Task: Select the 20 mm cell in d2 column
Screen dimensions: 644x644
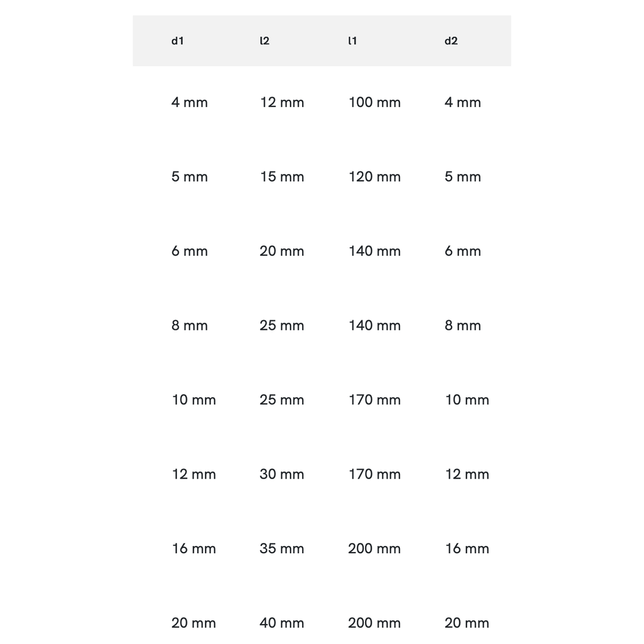Action: click(467, 623)
